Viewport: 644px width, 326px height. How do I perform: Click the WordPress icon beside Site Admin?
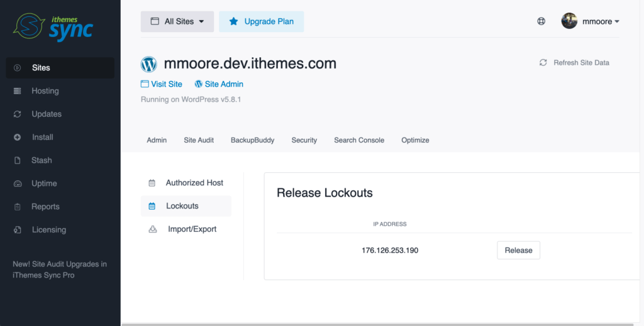pos(198,84)
